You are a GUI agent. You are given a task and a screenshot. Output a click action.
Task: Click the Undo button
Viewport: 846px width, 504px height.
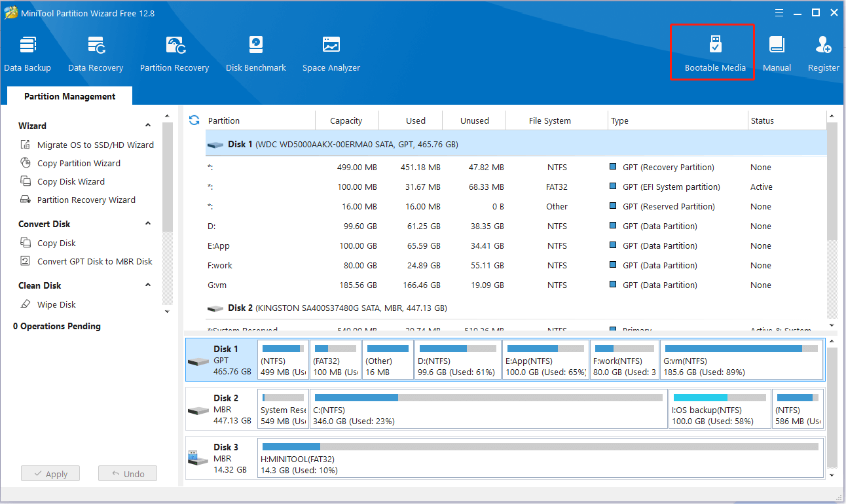click(x=128, y=474)
